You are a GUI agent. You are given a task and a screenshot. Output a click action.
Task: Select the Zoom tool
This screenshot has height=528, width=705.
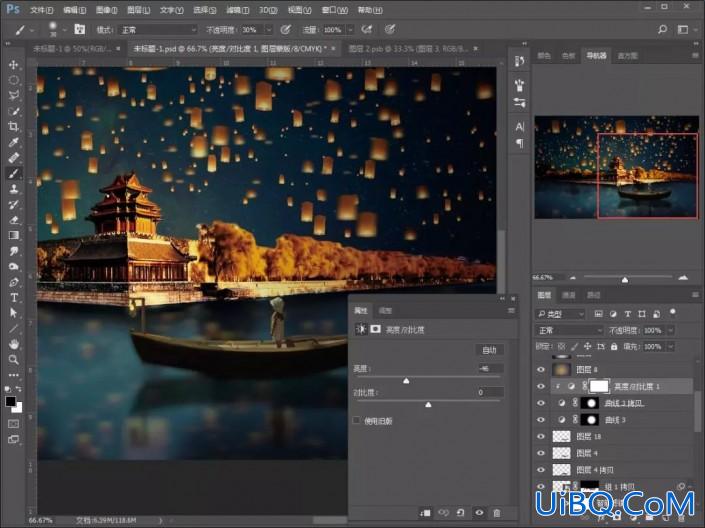13,359
